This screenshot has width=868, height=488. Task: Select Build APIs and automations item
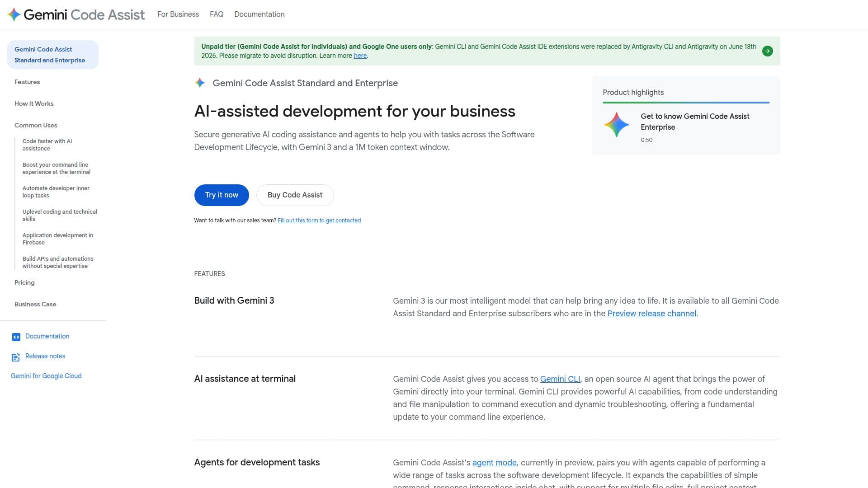[x=58, y=262]
